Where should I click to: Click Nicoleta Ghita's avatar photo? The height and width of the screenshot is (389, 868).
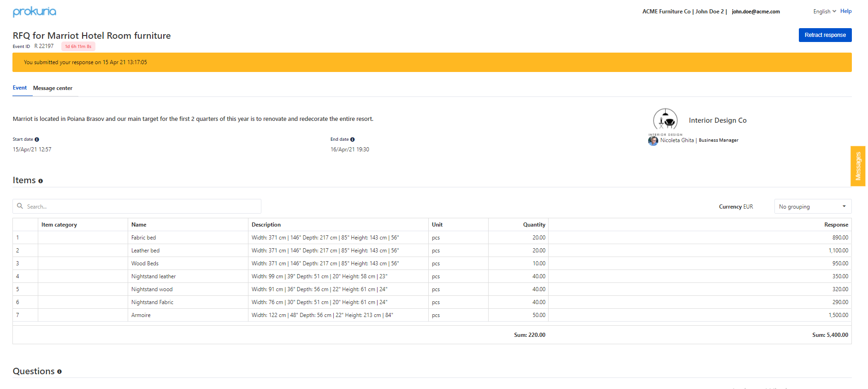[653, 140]
